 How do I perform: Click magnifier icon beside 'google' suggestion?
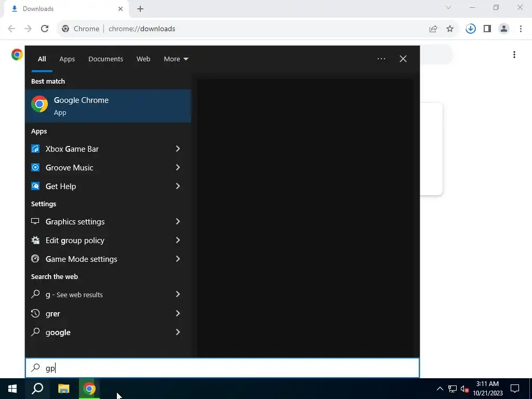(35, 332)
